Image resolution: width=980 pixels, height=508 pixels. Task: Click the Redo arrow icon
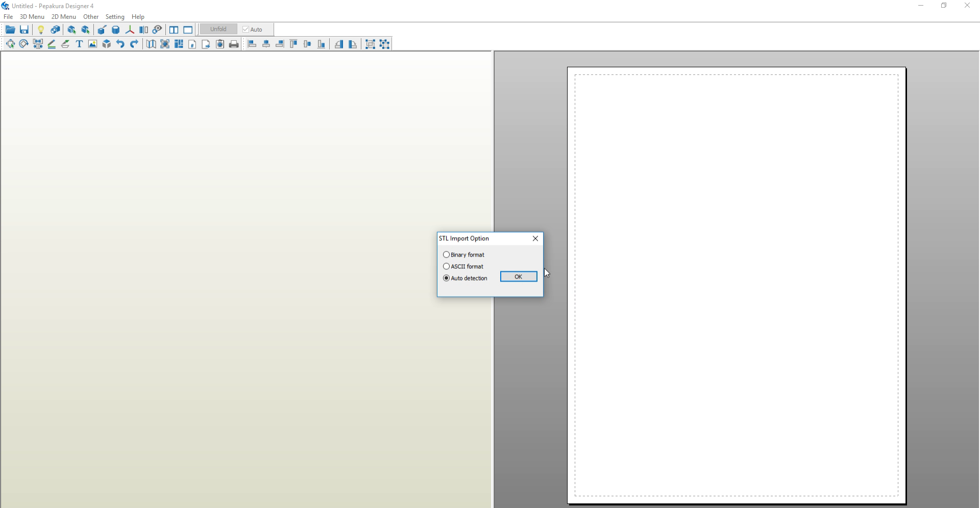pos(134,44)
